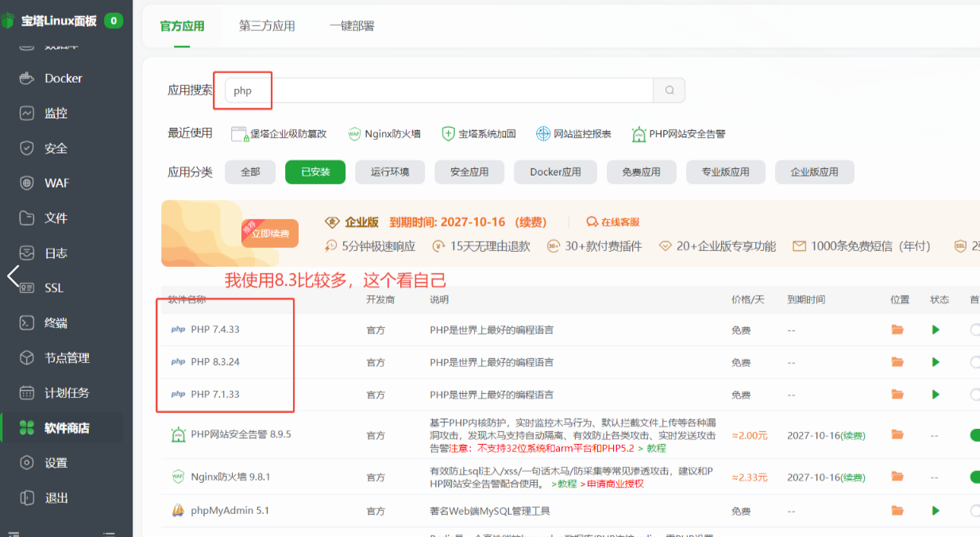Image resolution: width=980 pixels, height=537 pixels.
Task: Open recently used 网站监控报表
Action: pos(573,133)
